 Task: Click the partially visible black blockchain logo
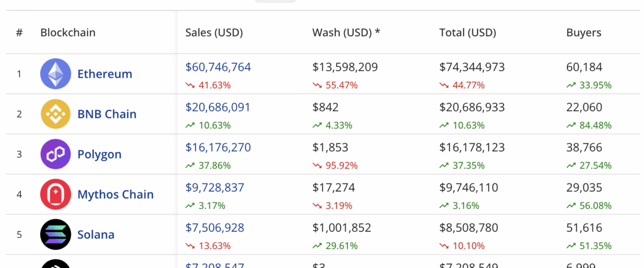(55, 264)
